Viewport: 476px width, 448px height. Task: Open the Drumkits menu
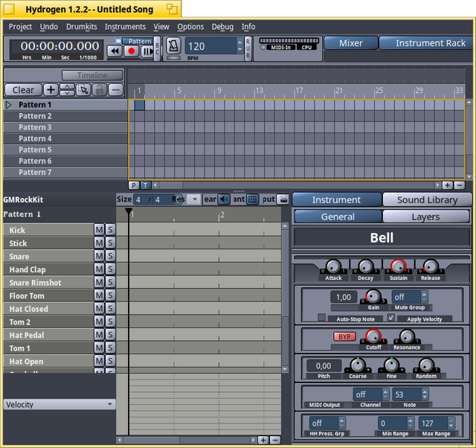tap(82, 27)
